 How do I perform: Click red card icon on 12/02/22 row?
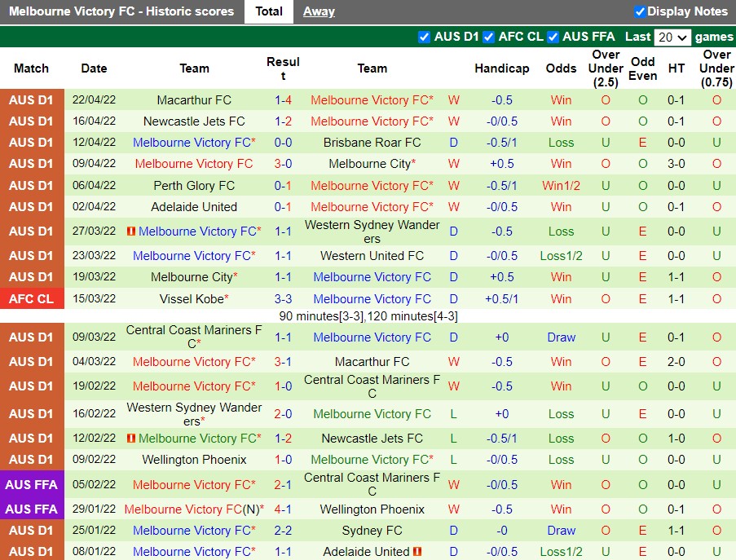click(x=131, y=439)
